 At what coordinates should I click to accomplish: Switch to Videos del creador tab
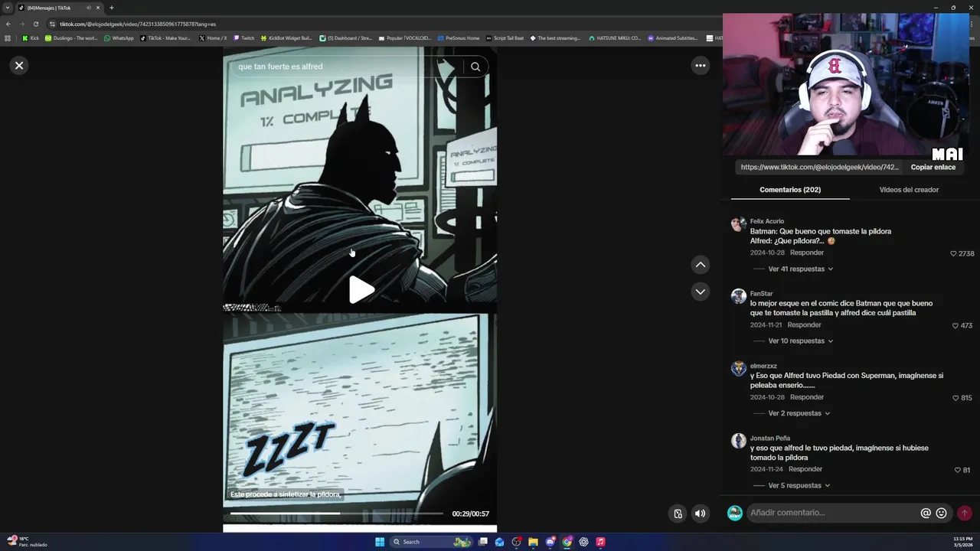909,190
